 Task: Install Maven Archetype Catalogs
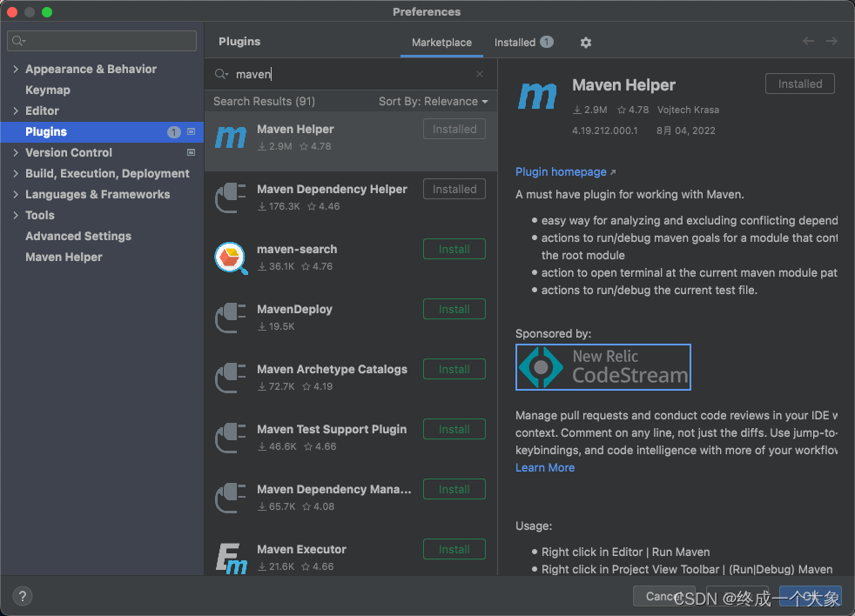(454, 369)
